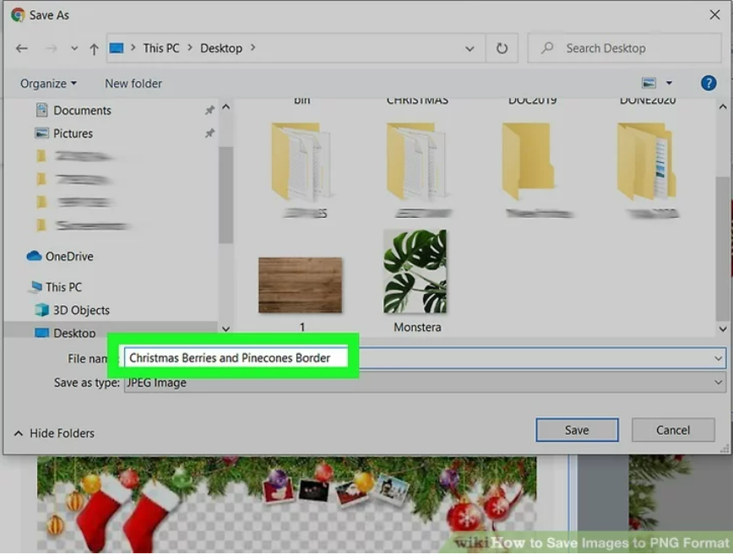Click the Search Desktop box
Viewport: 733px width, 560px height.
(625, 49)
